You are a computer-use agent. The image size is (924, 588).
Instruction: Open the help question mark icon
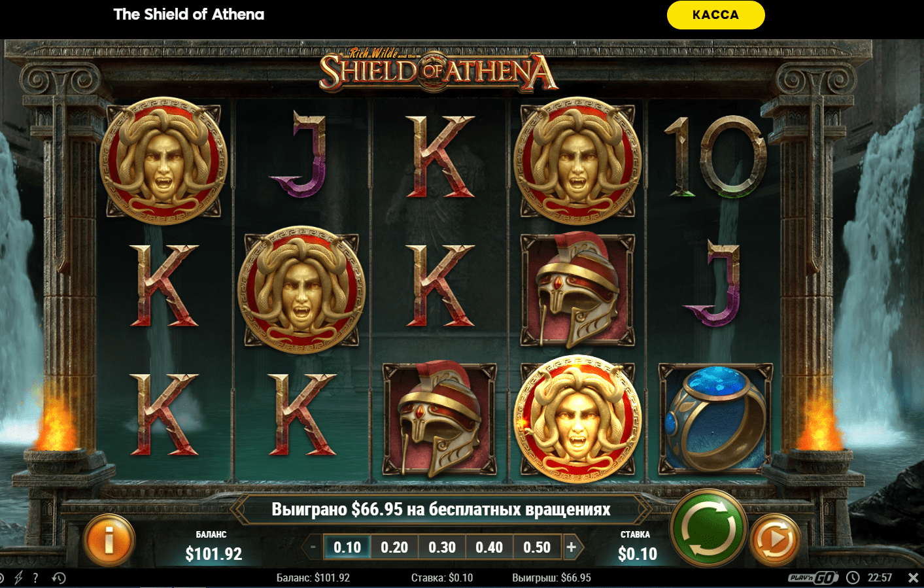point(35,578)
